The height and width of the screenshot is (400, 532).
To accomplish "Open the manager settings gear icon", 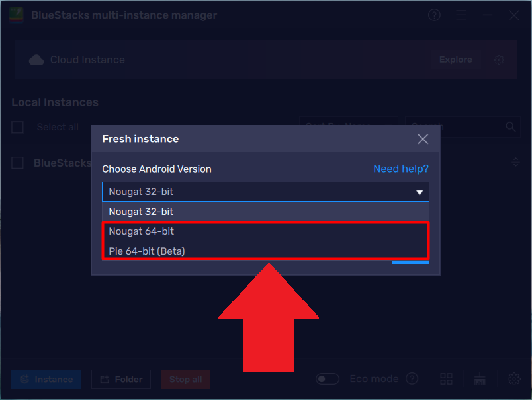I will pyautogui.click(x=514, y=379).
